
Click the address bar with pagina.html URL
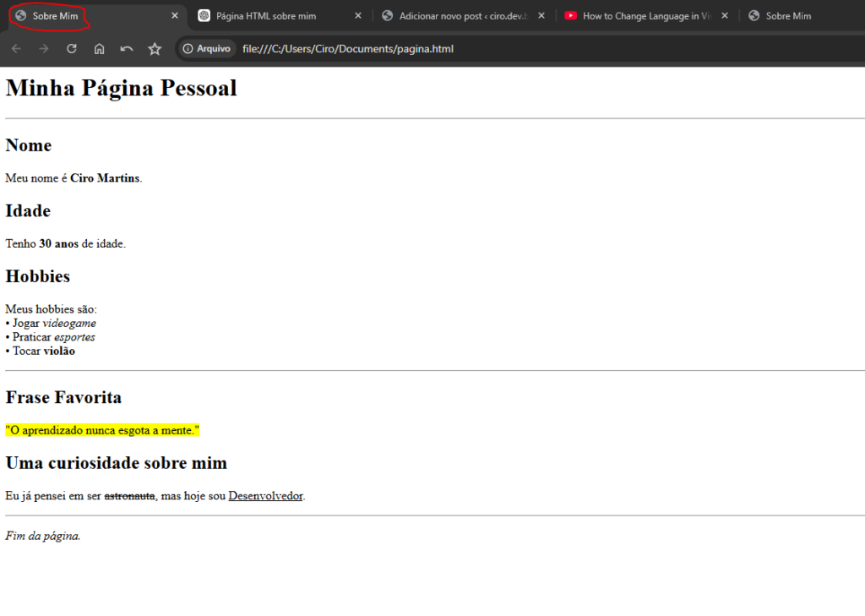click(x=507, y=49)
